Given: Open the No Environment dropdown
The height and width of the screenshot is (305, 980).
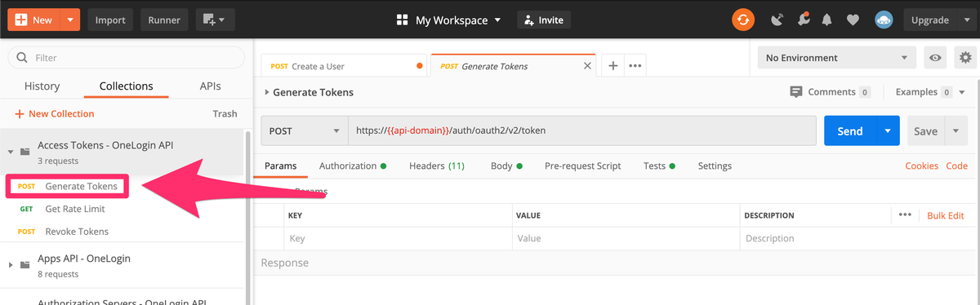Looking at the screenshot, I should (x=836, y=58).
